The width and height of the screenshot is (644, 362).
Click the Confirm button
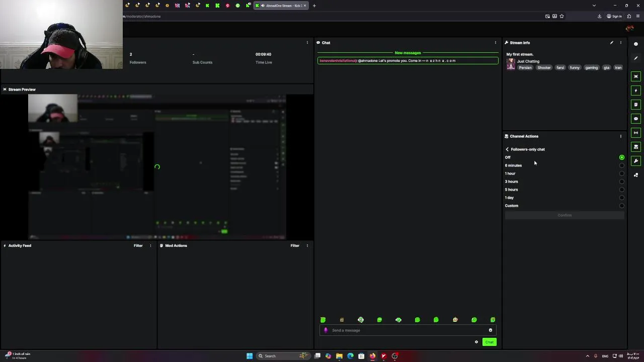(x=565, y=215)
